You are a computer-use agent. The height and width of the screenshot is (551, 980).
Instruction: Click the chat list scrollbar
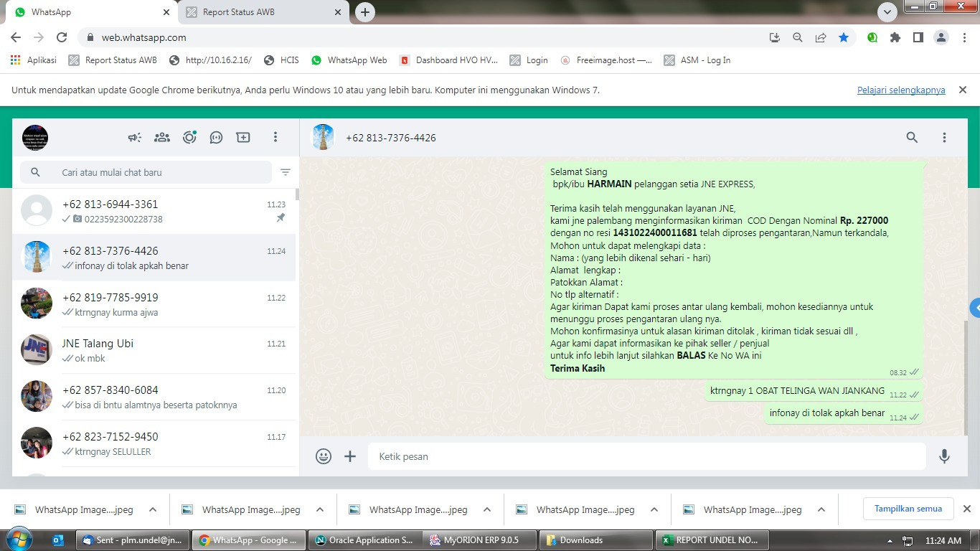click(x=297, y=194)
